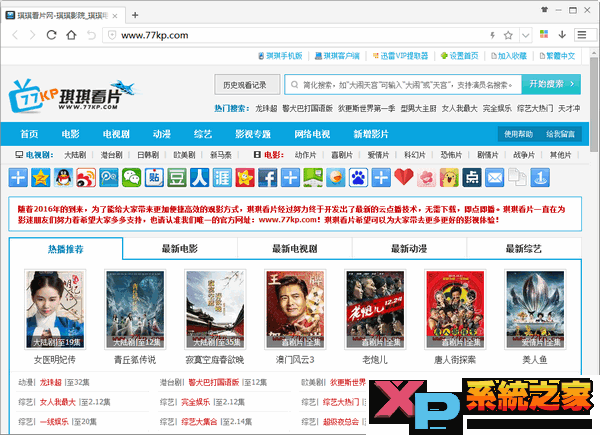This screenshot has height=435, width=600.
Task: Share to WeChat icon
Action: point(132,178)
